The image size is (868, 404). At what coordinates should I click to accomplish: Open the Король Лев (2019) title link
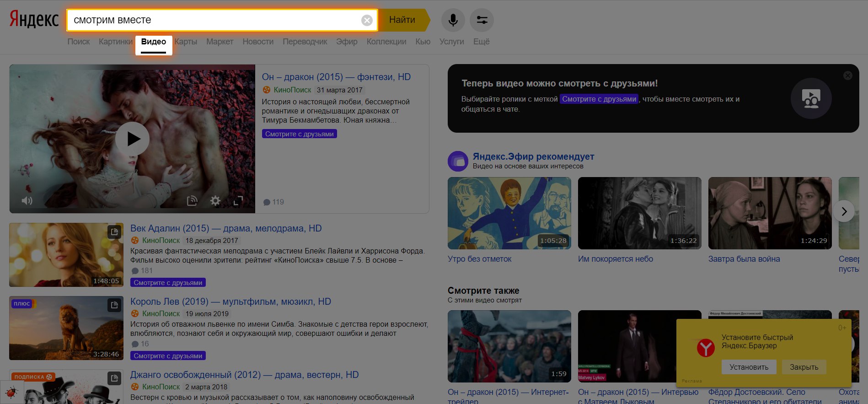pos(230,302)
